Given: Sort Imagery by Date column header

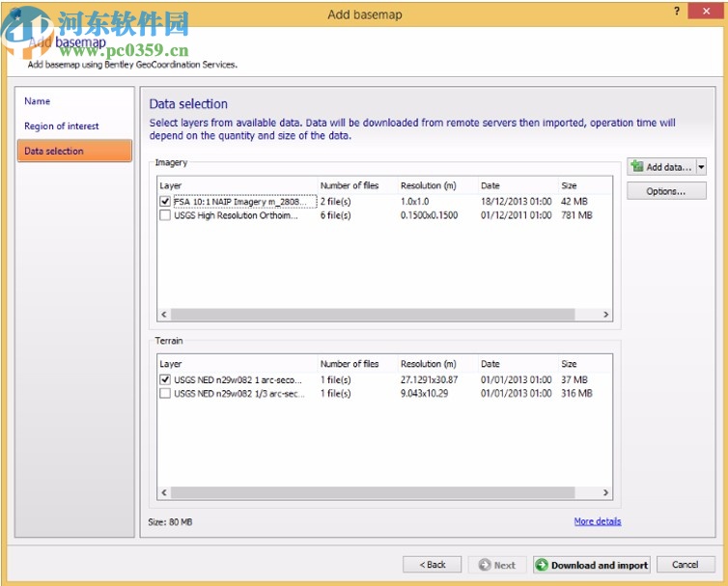Looking at the screenshot, I should click(x=518, y=185).
